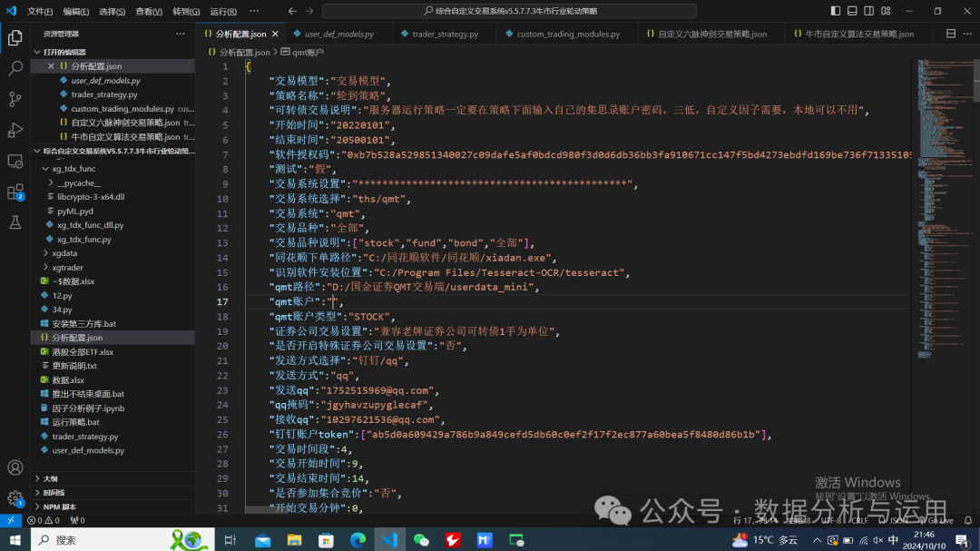Open the 转到(G) menu
Screen dimensions: 980x551
point(186,11)
